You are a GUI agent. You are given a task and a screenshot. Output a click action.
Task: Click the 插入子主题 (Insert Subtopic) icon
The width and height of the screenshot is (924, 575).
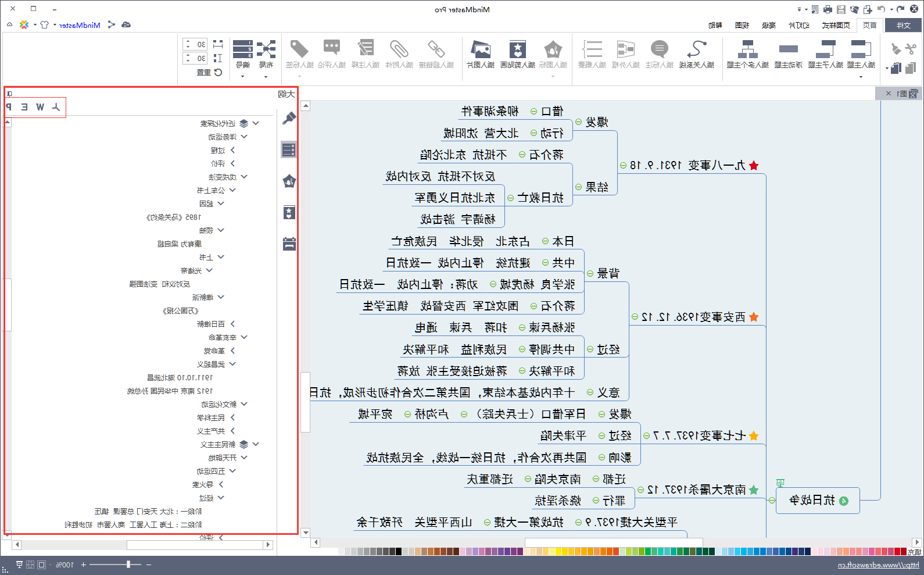825,48
